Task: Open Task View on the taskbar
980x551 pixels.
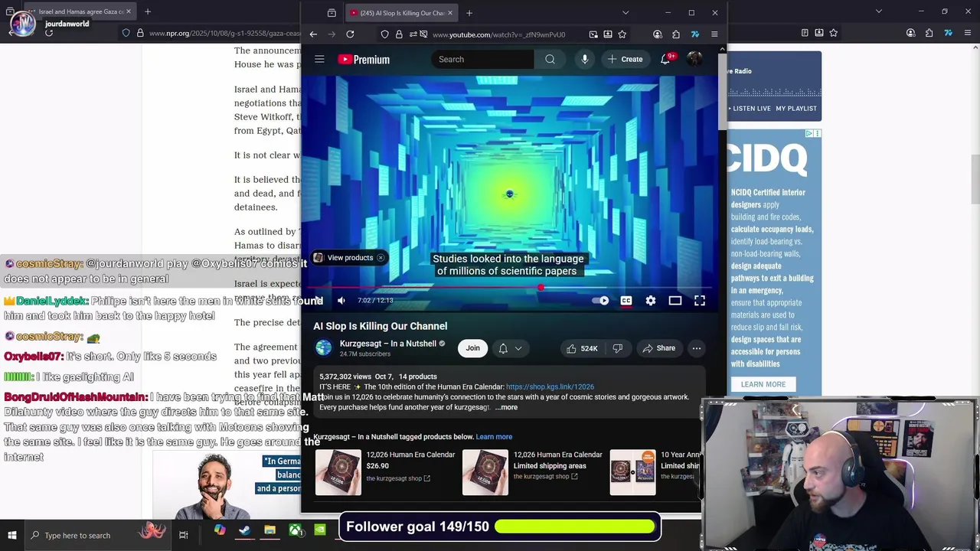Action: tap(184, 535)
